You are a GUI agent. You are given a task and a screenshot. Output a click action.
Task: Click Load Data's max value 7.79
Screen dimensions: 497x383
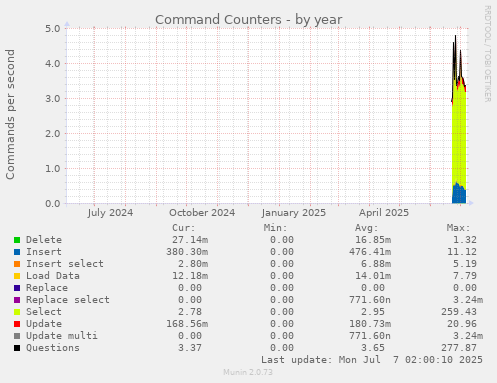click(465, 276)
